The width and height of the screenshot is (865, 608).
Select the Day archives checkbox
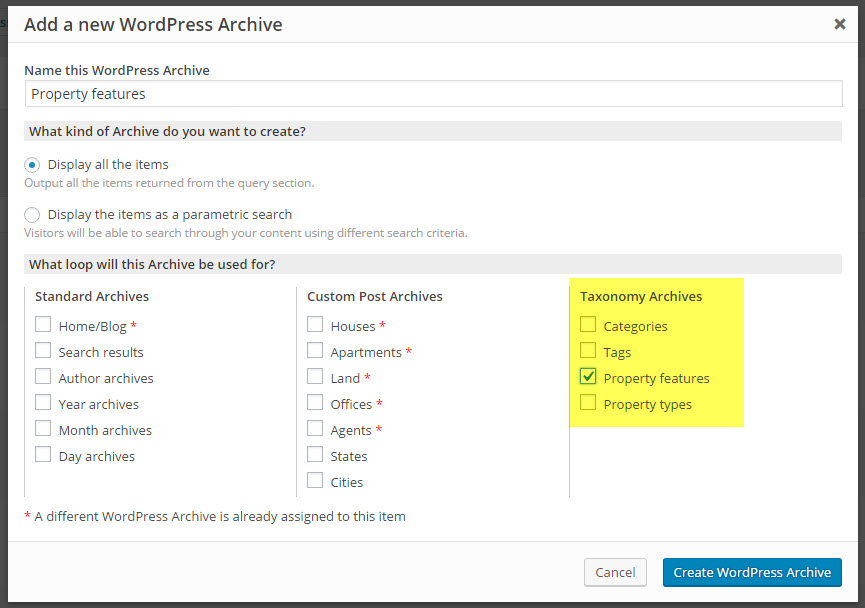tap(43, 455)
